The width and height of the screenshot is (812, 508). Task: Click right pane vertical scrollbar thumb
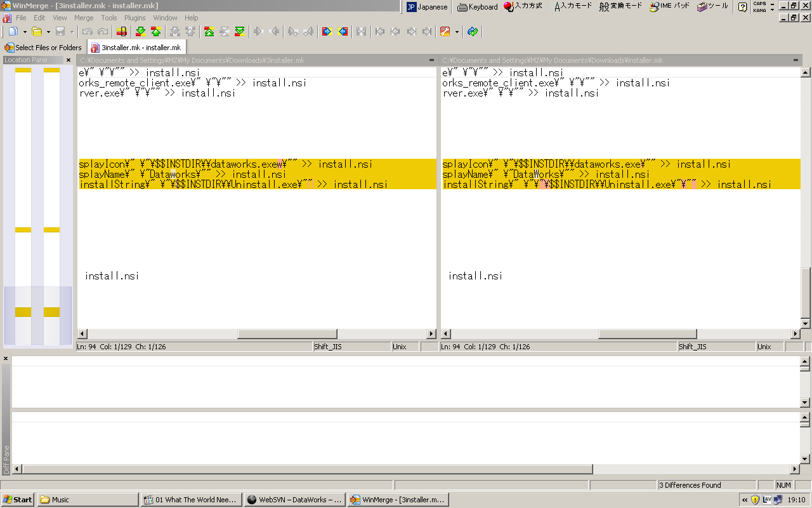pyautogui.click(x=806, y=292)
